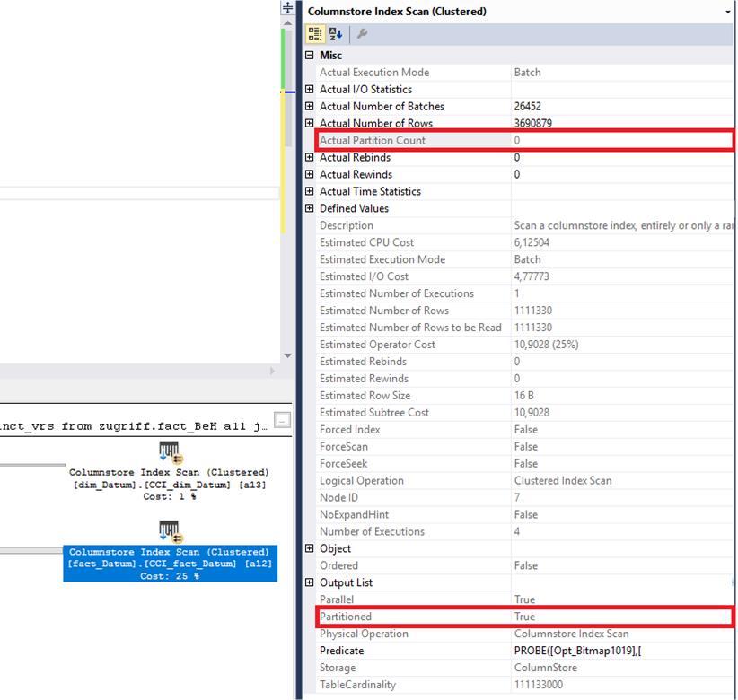Click the 3690879 rows value cell
Image resolution: width=738 pixels, height=700 pixels.
point(622,123)
